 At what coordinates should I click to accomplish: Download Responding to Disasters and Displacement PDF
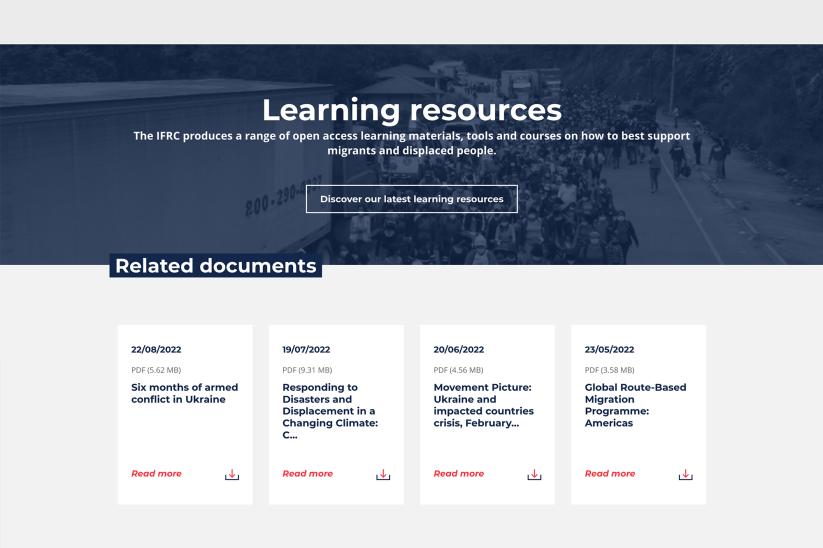(383, 475)
